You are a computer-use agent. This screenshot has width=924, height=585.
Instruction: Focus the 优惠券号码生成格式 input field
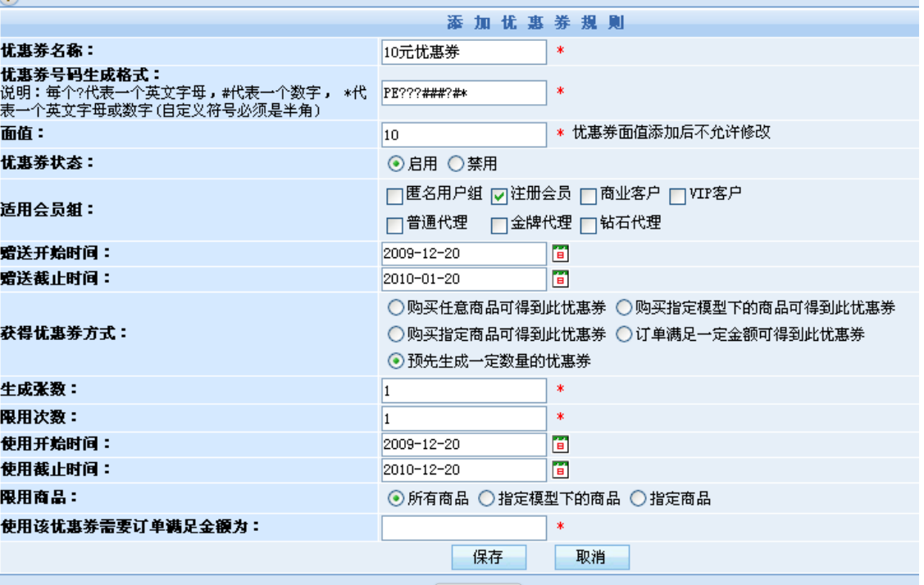coord(464,93)
